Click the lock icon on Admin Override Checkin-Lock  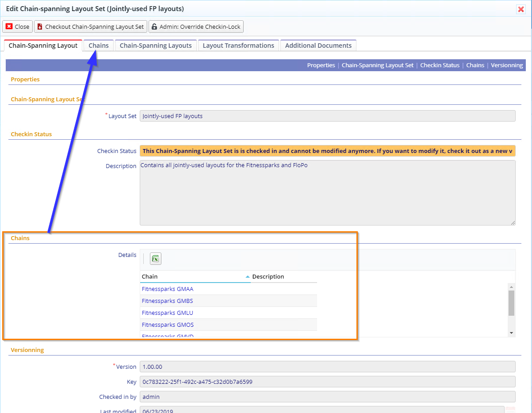pos(153,26)
